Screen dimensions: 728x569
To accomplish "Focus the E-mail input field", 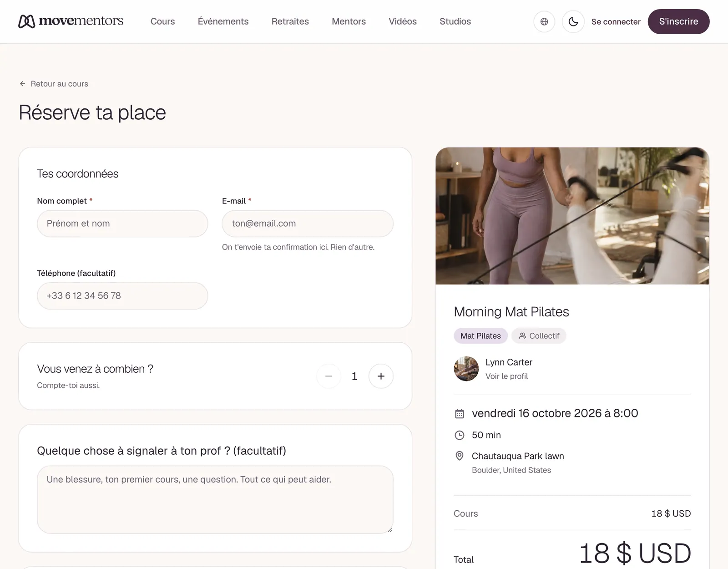I will pyautogui.click(x=308, y=224).
